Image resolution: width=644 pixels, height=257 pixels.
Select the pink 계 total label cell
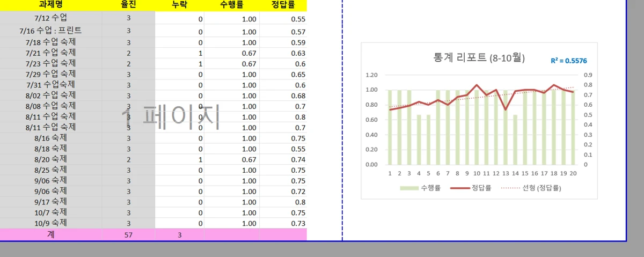tap(50, 234)
